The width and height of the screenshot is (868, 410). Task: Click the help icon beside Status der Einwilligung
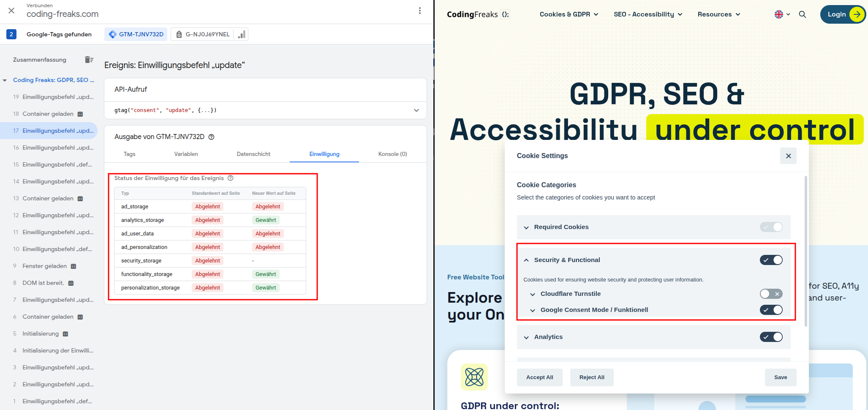pos(230,178)
